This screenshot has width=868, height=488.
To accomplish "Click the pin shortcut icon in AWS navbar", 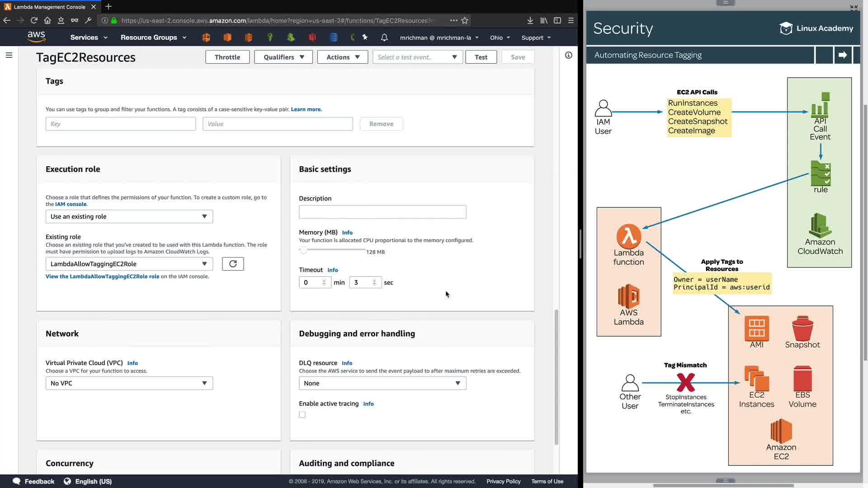I will click(365, 38).
